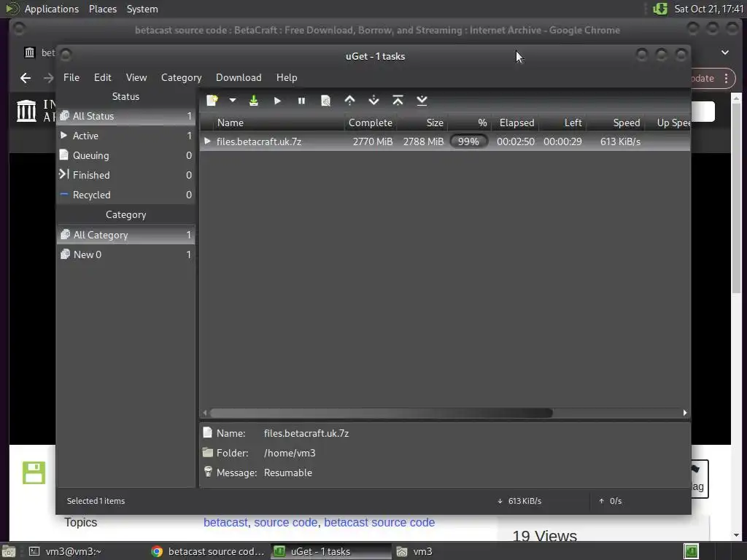The image size is (747, 560).
Task: Click the betacast topic link
Action: coord(225,522)
